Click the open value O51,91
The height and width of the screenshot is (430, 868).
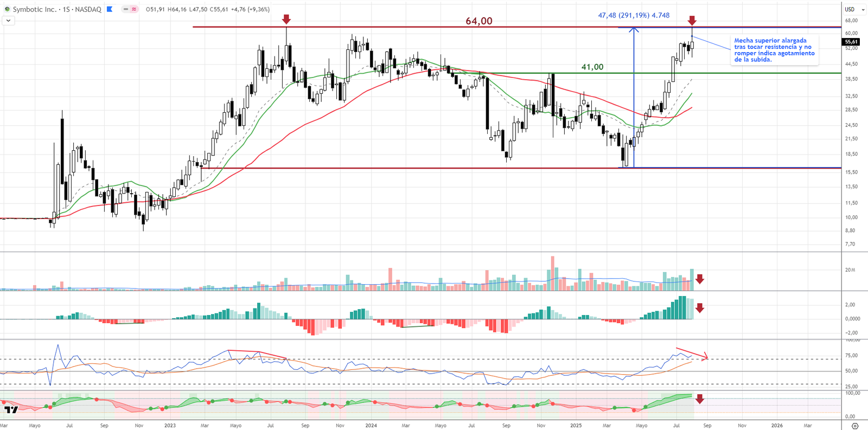coord(156,9)
